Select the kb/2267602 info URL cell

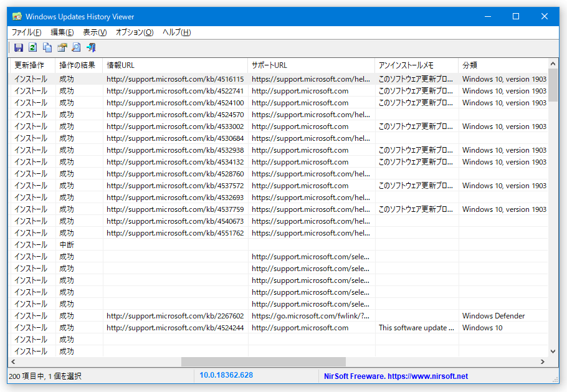tap(175, 316)
